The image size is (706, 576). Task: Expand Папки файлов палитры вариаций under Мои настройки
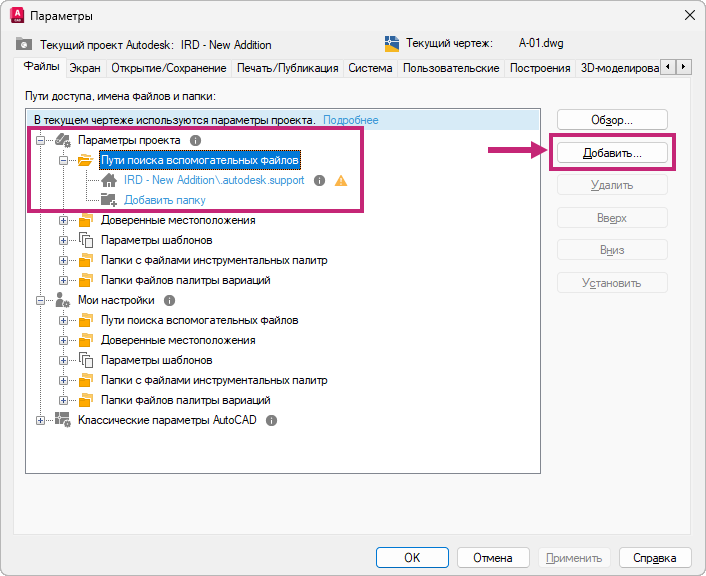click(x=63, y=400)
